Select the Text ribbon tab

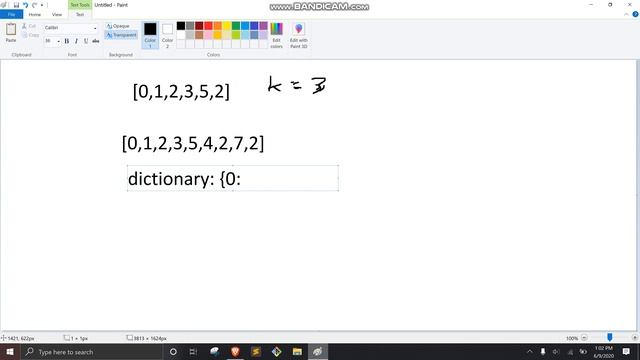(x=80, y=14)
